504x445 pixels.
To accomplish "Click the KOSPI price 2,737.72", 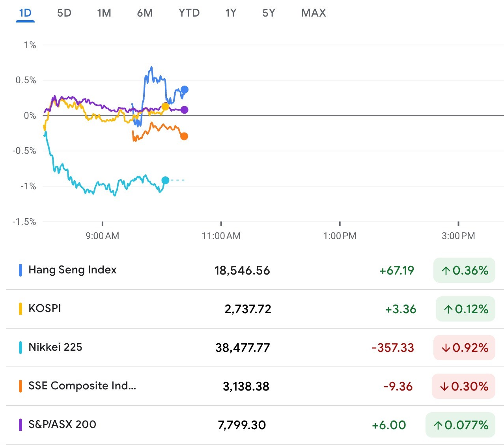I will tap(248, 309).
